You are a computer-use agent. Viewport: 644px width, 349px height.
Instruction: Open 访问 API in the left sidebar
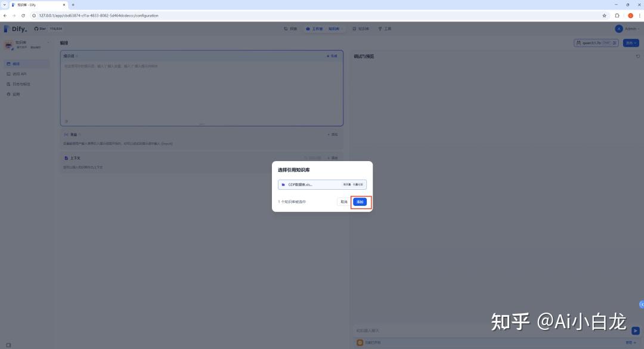click(x=20, y=74)
